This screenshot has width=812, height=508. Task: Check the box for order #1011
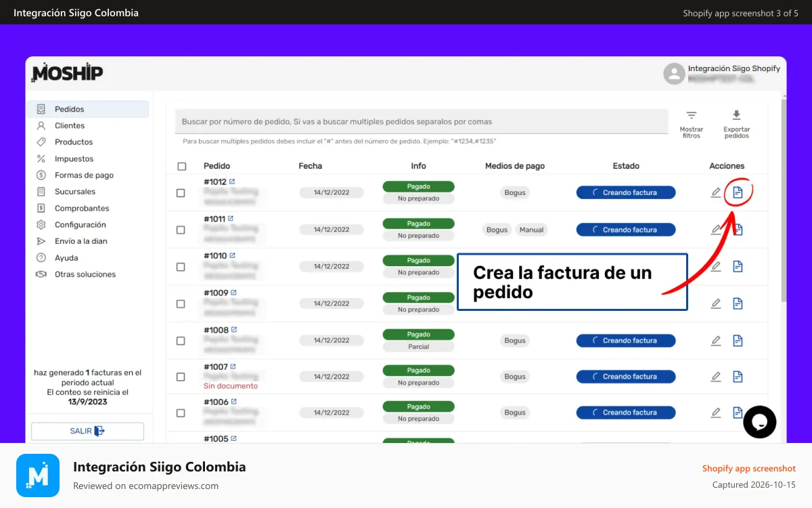[x=181, y=230]
